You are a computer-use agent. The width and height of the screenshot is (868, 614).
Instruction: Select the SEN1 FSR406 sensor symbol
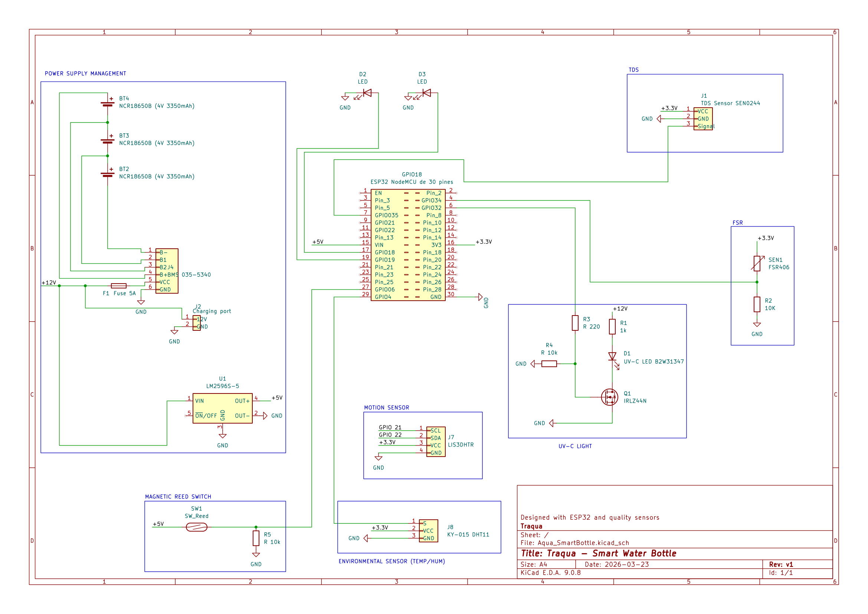click(x=757, y=264)
